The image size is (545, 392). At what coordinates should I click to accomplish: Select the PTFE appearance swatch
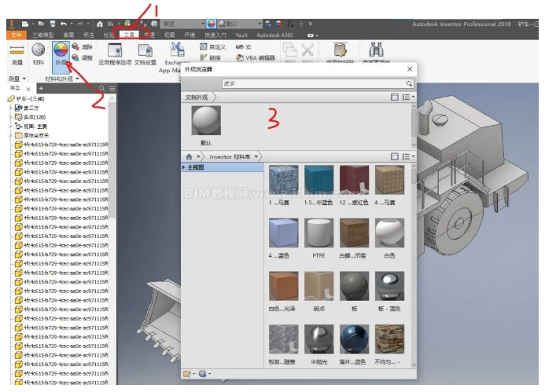click(x=319, y=236)
